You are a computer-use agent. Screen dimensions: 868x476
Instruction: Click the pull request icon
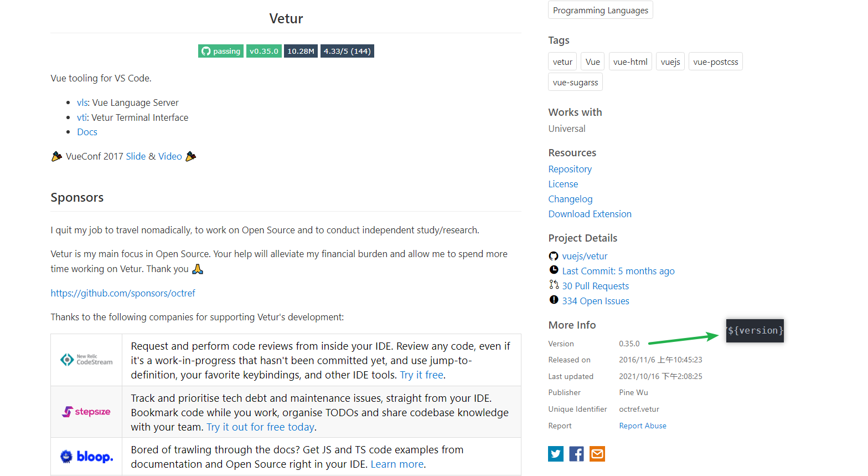coord(554,285)
